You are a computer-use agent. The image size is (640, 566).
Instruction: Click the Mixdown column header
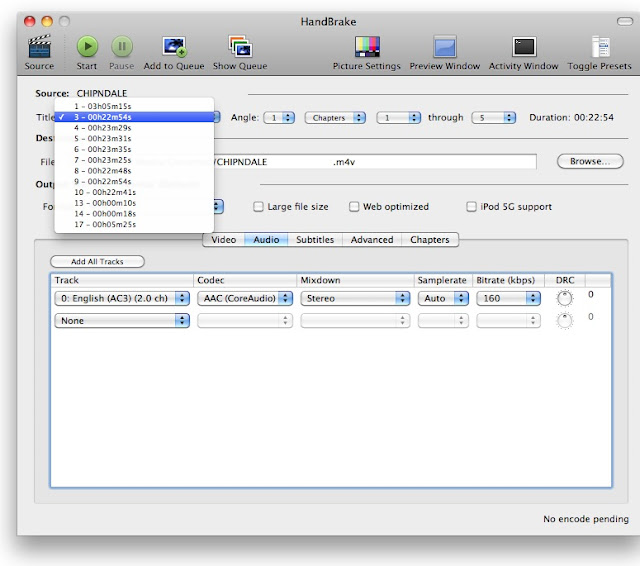(x=355, y=280)
